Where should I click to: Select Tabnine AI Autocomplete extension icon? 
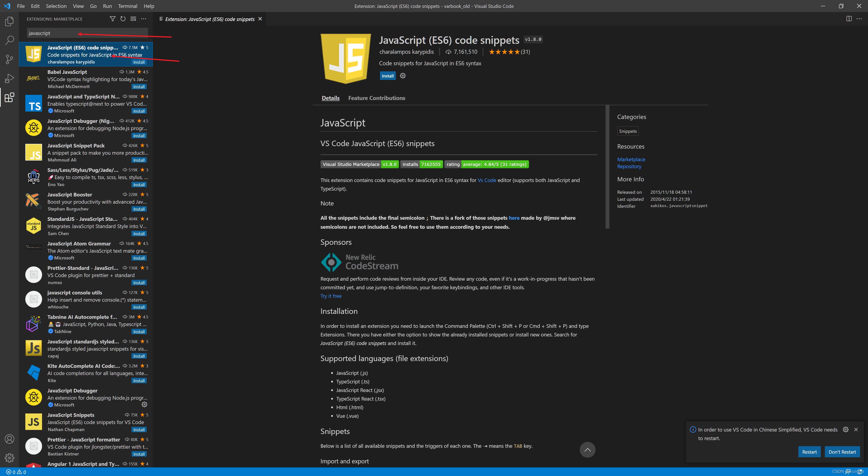(33, 324)
